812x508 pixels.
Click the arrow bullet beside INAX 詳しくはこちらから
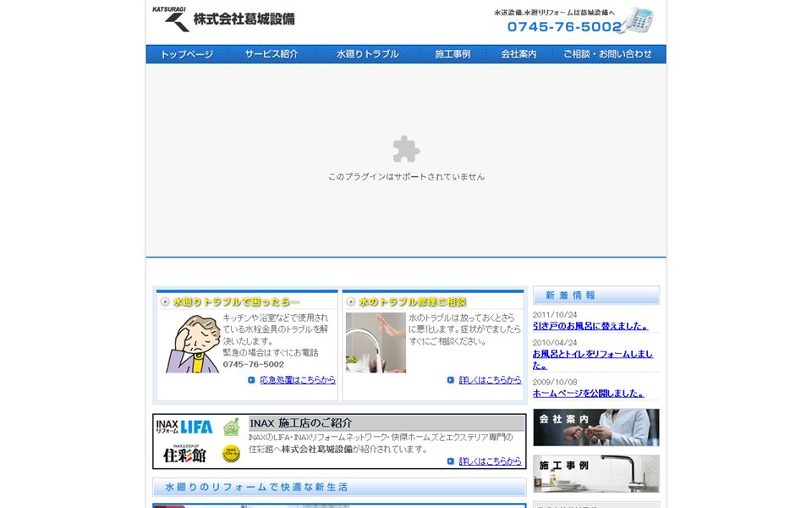click(451, 461)
